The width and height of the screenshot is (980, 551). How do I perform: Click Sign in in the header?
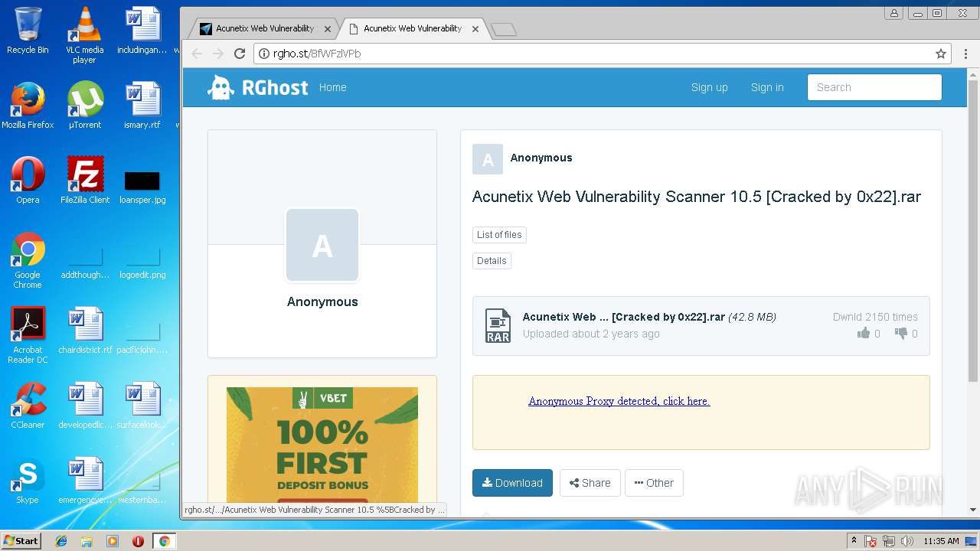click(x=767, y=87)
